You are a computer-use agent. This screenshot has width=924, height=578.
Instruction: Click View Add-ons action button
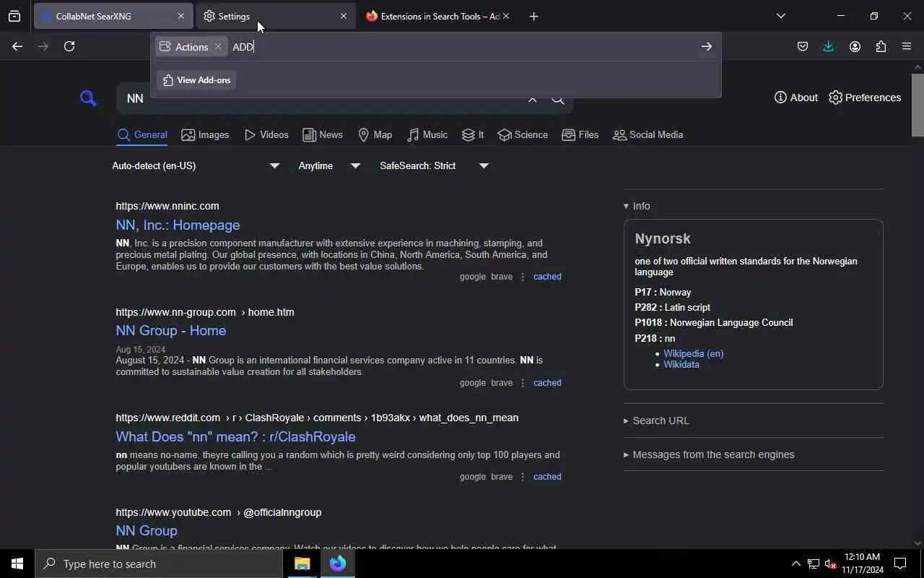click(196, 80)
